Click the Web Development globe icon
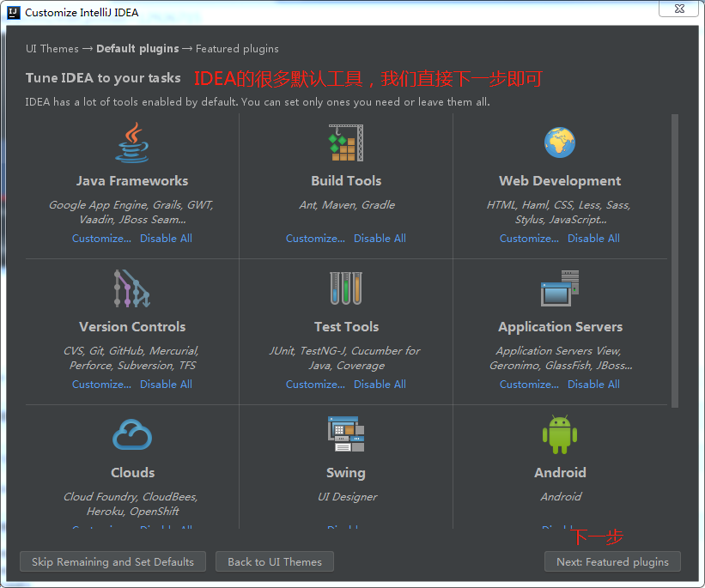 coord(560,143)
